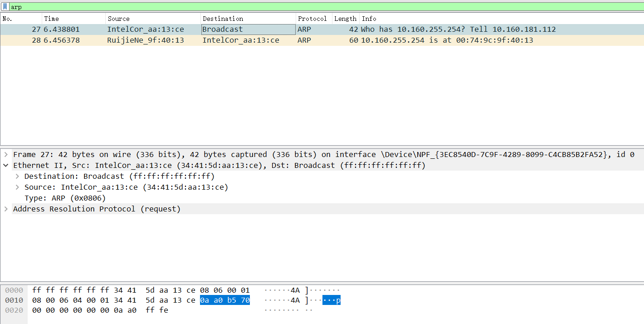Viewport: 644px width, 324px height.
Task: Click length value 60 of packet 28
Action: pyautogui.click(x=353, y=40)
